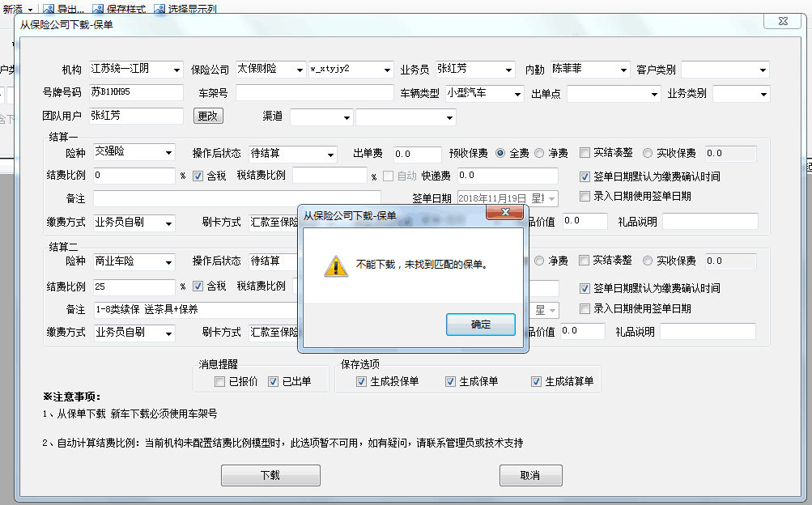Click the 下载 button at the bottom

270,475
